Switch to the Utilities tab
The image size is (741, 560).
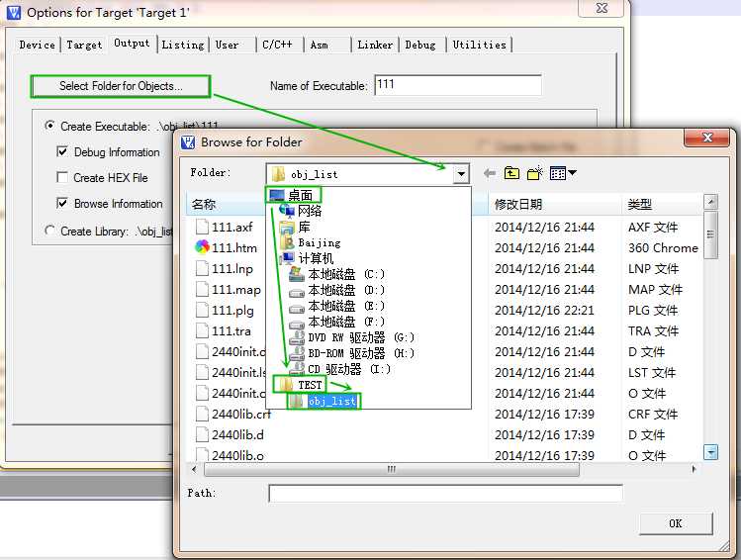479,45
